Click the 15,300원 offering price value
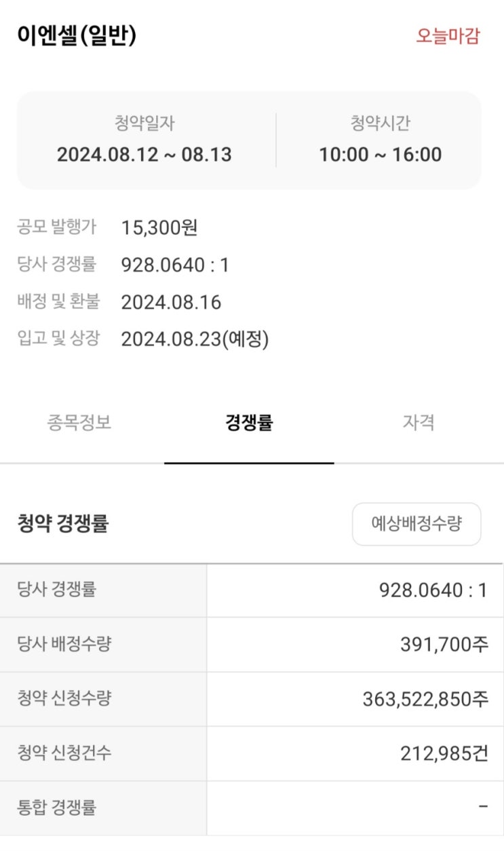This screenshot has width=504, height=851. coord(159,228)
